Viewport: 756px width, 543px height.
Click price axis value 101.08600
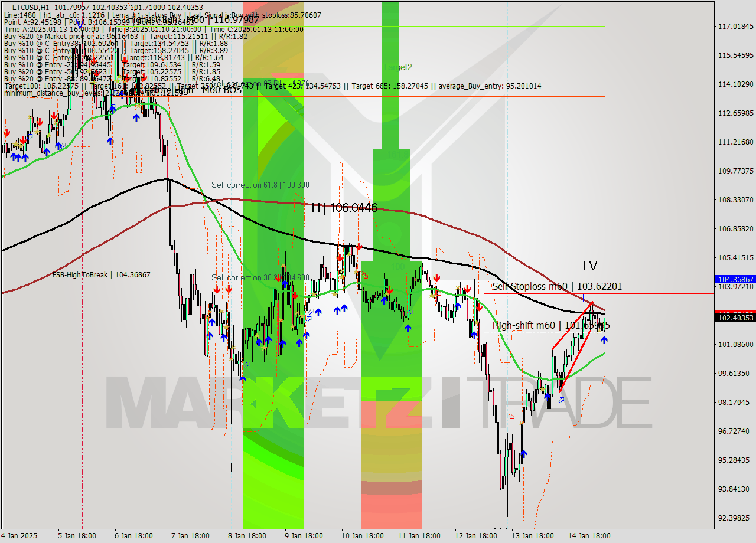tap(735, 344)
